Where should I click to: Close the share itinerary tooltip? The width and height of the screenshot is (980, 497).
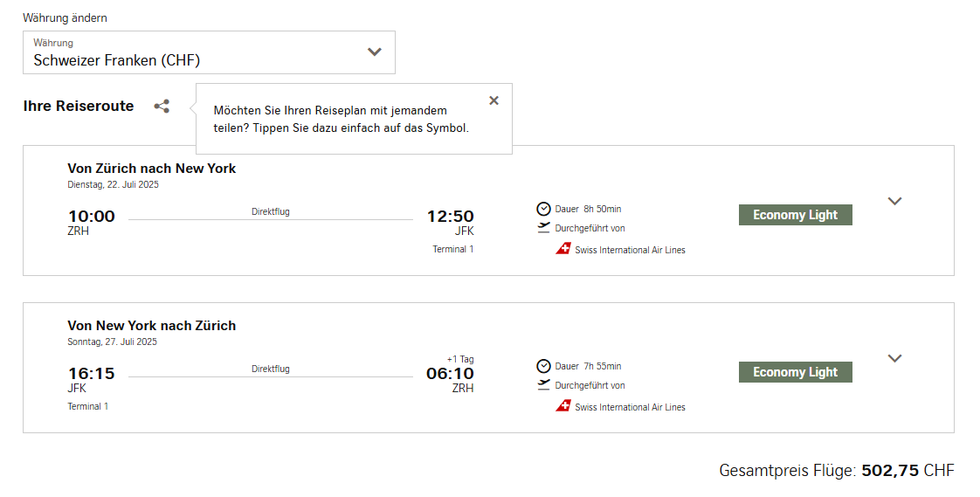coord(493,100)
